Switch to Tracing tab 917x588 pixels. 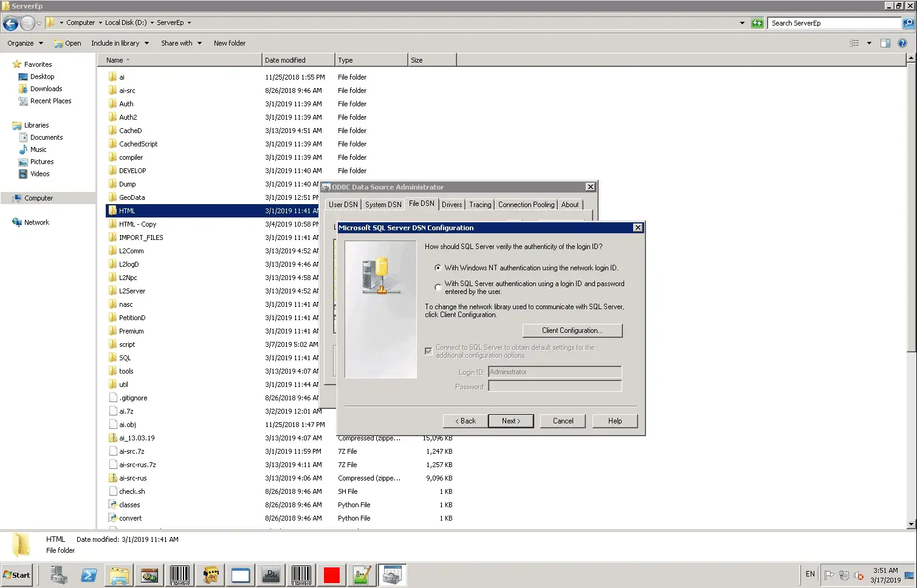pos(480,205)
